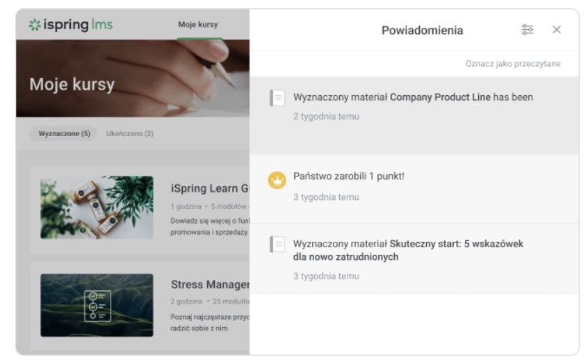Click the gold crown points icon
The height and width of the screenshot is (364, 588).
tap(277, 181)
